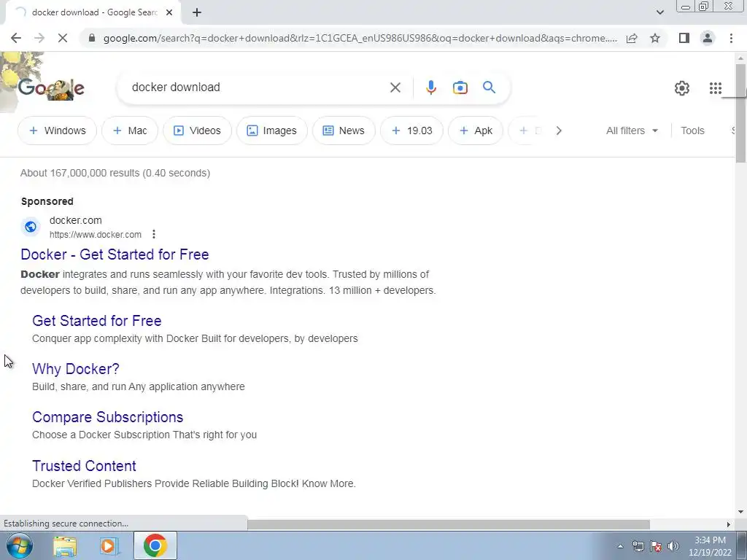The image size is (747, 560).
Task: Open a new Chrome tab
Action: (197, 13)
